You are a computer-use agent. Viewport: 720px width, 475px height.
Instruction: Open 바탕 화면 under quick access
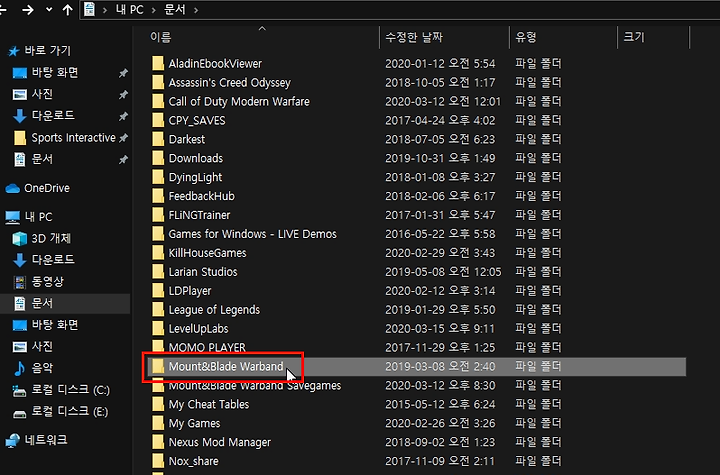[55, 73]
